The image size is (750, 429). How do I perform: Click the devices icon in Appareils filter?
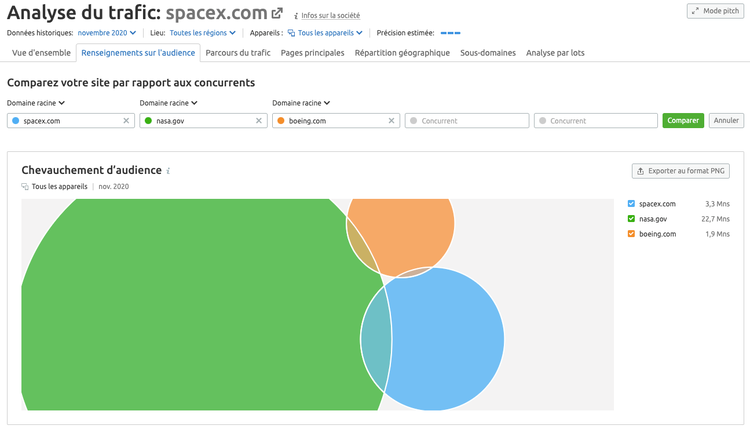pos(291,33)
